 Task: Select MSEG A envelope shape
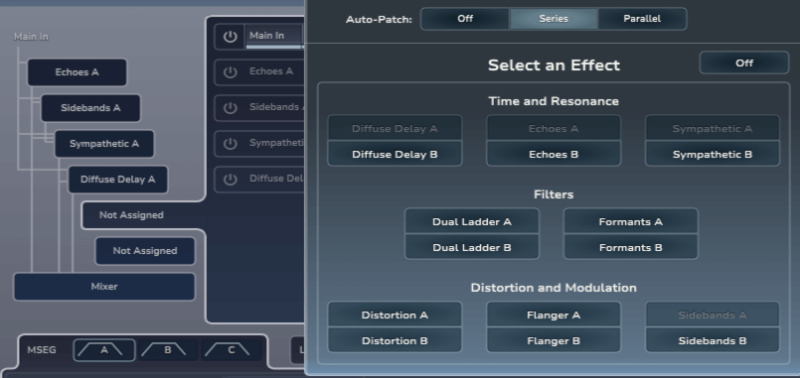point(104,350)
